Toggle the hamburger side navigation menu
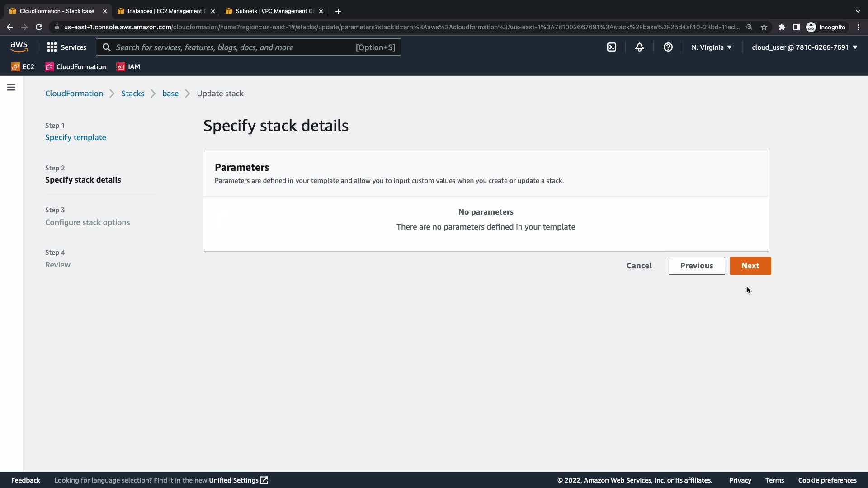The width and height of the screenshot is (868, 488). [x=11, y=87]
